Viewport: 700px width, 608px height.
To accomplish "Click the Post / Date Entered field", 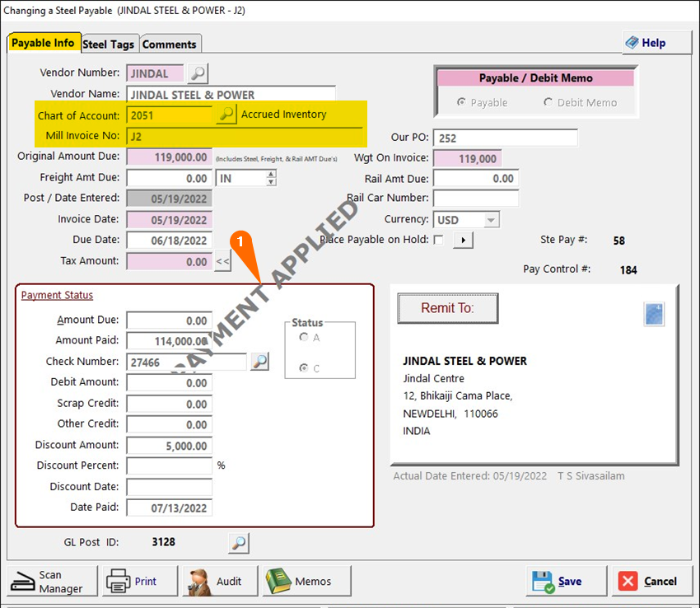I will pyautogui.click(x=170, y=199).
